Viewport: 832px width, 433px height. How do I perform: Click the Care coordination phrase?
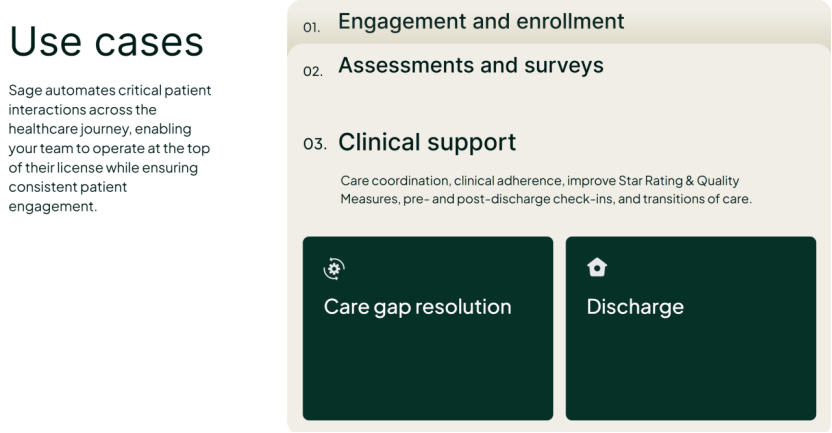click(x=394, y=181)
